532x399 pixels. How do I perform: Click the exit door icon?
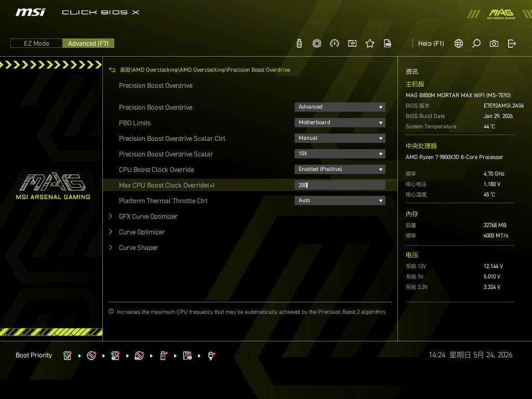(512, 44)
